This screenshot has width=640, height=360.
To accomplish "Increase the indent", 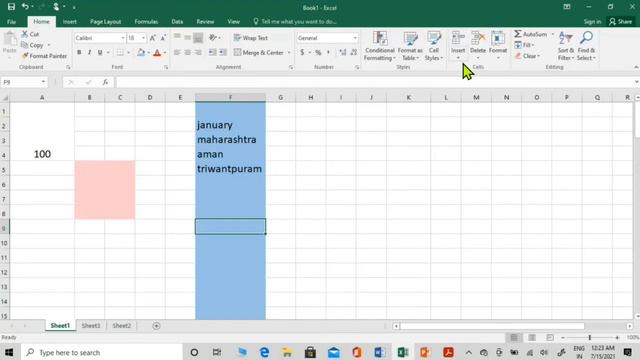I will click(223, 52).
